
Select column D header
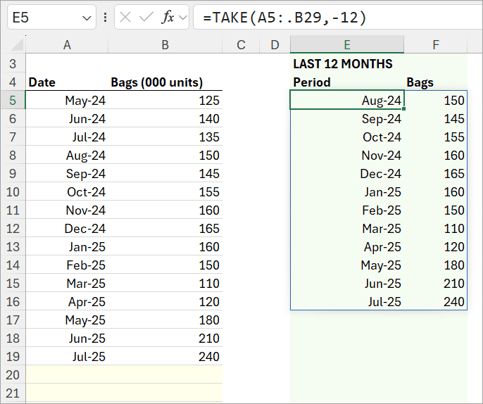tap(275, 45)
